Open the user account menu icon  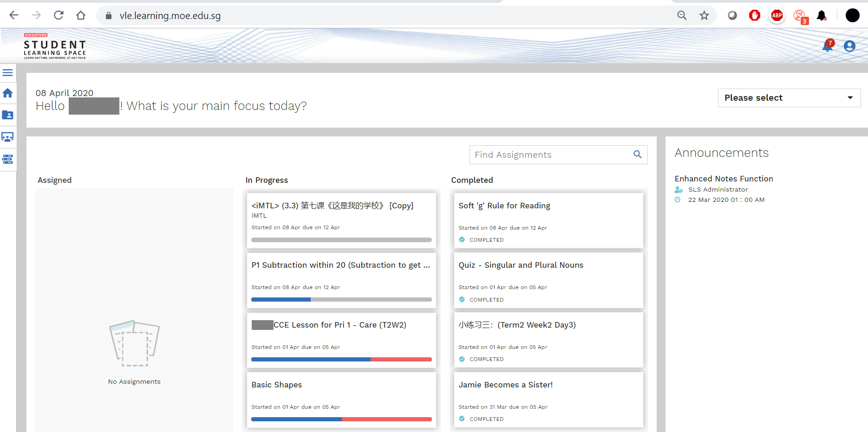click(x=850, y=46)
